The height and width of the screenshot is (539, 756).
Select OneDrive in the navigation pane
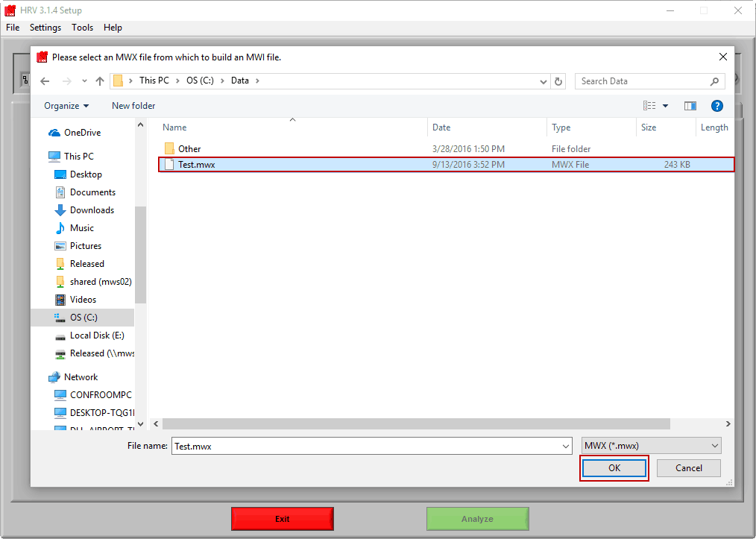pyautogui.click(x=83, y=133)
